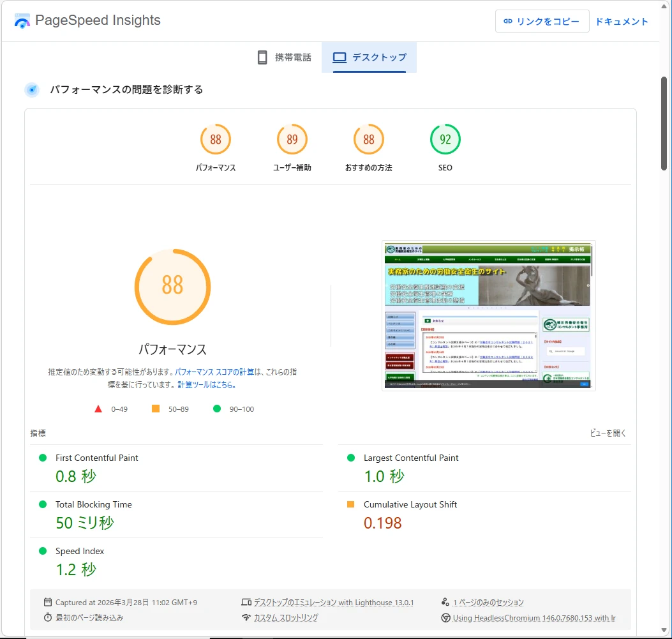This screenshot has width=672, height=639.
Task: Click the stopwatch icon beside 最初のページ読み込み
Action: [48, 617]
